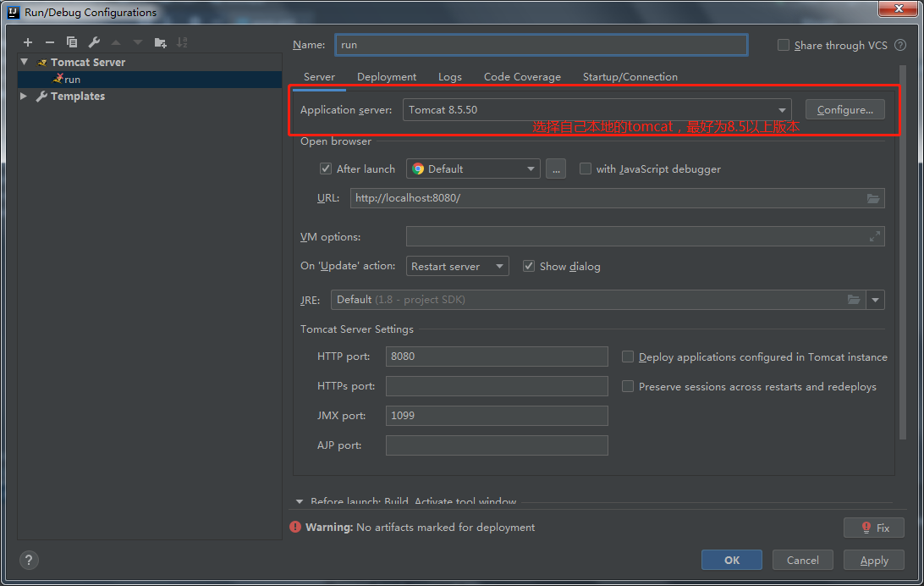Expand the Templates tree node
This screenshot has width=924, height=586.
[25, 96]
